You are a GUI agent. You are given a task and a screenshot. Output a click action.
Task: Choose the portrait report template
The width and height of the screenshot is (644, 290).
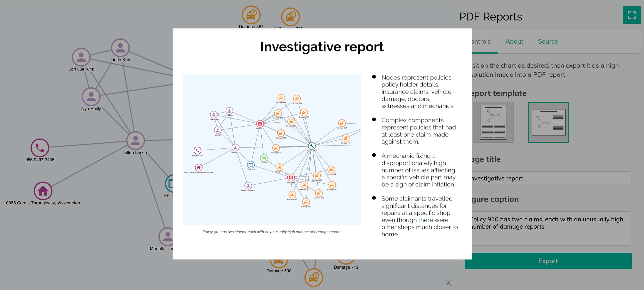coord(493,122)
